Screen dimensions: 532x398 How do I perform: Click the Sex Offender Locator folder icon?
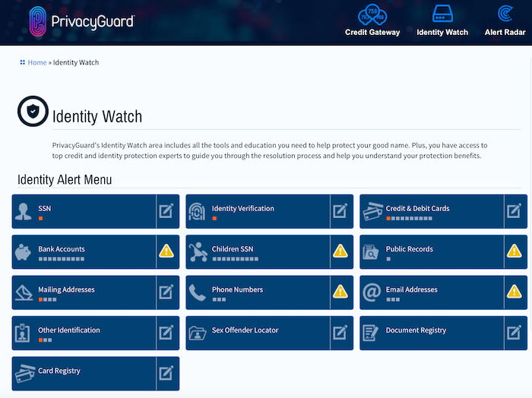click(x=198, y=333)
